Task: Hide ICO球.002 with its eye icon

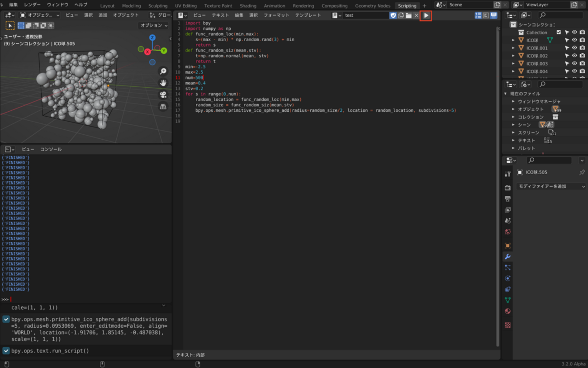Action: point(574,56)
